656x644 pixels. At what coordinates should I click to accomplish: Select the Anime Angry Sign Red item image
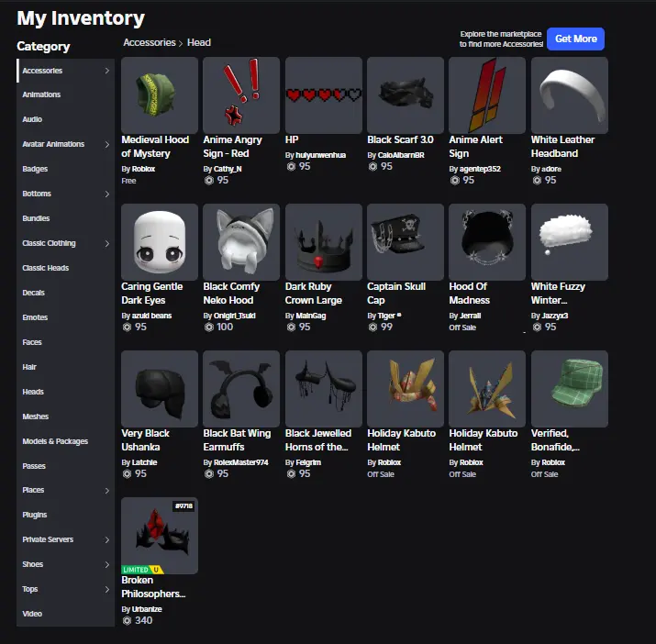click(x=241, y=95)
